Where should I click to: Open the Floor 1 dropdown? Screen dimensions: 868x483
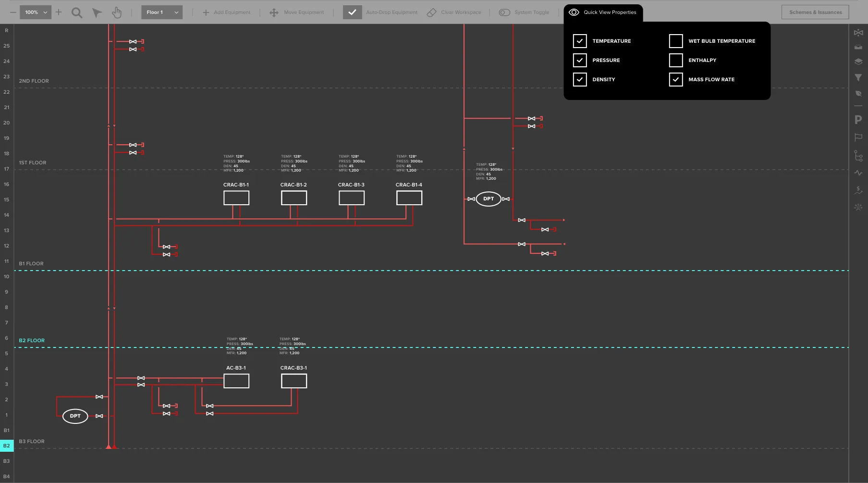point(162,12)
